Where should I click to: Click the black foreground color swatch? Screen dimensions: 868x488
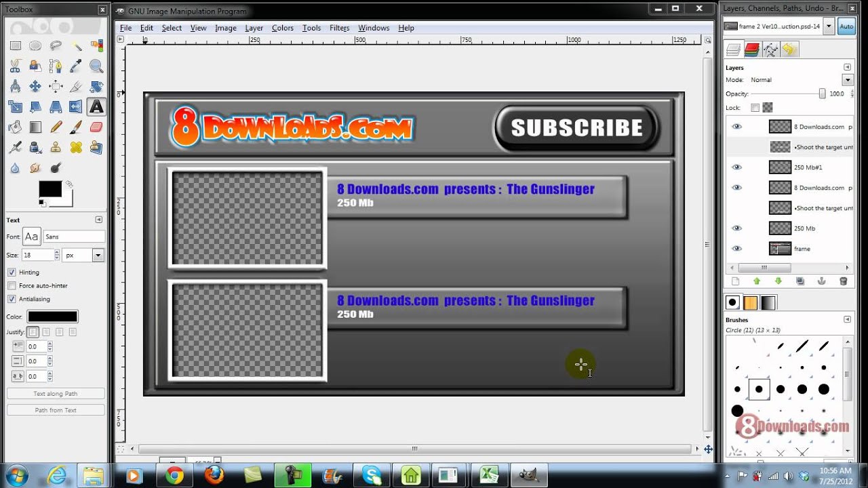(50, 189)
